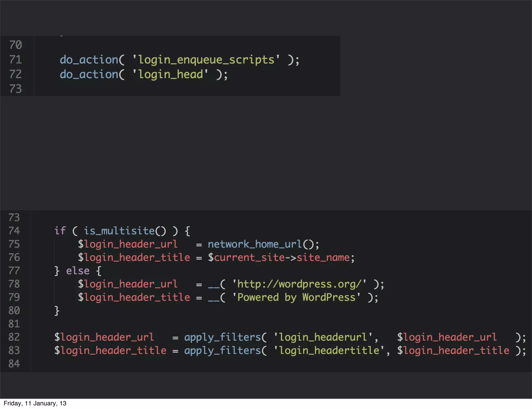The image size is (532, 409).
Task: Click site_name property on line 76
Action: pos(323,258)
